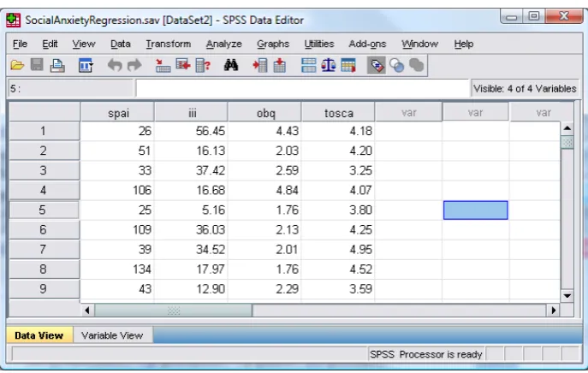588x373 pixels.
Task: Click the horizontal scrollbar thumb
Action: coord(173,310)
